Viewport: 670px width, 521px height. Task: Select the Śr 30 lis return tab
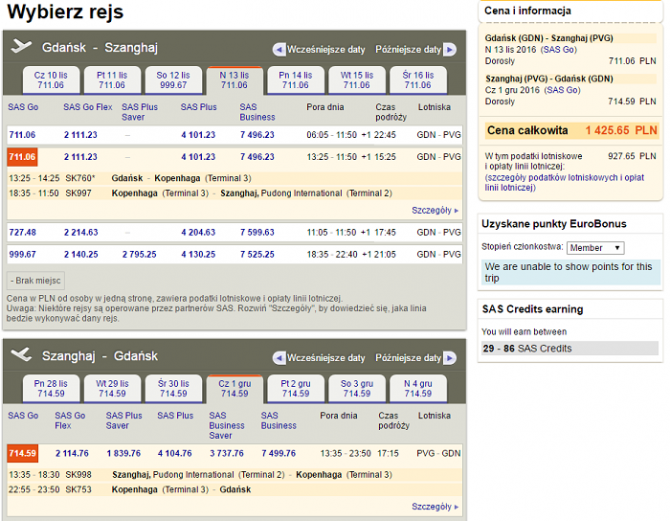pyautogui.click(x=173, y=389)
